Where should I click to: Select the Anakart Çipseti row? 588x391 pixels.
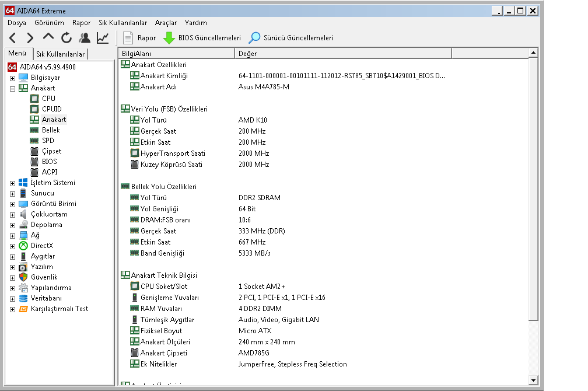coord(323,352)
